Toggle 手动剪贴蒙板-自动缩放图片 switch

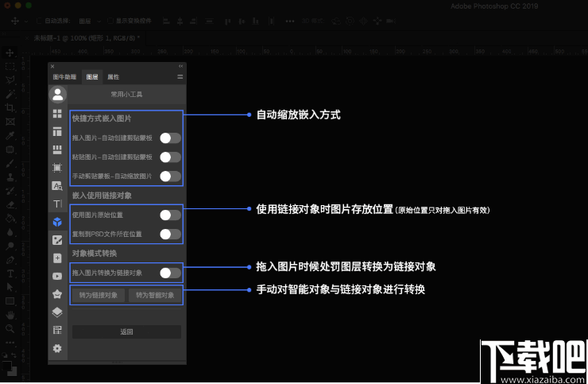tap(170, 176)
